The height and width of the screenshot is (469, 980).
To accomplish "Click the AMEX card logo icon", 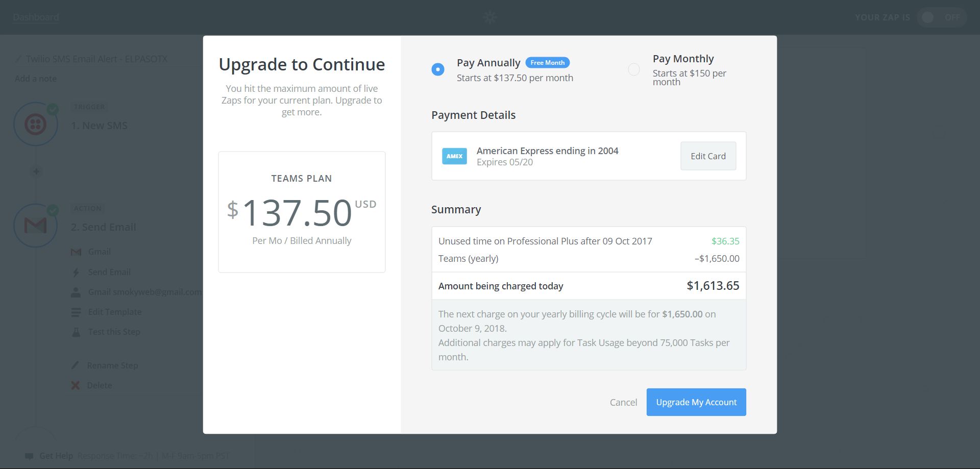I will pyautogui.click(x=454, y=156).
